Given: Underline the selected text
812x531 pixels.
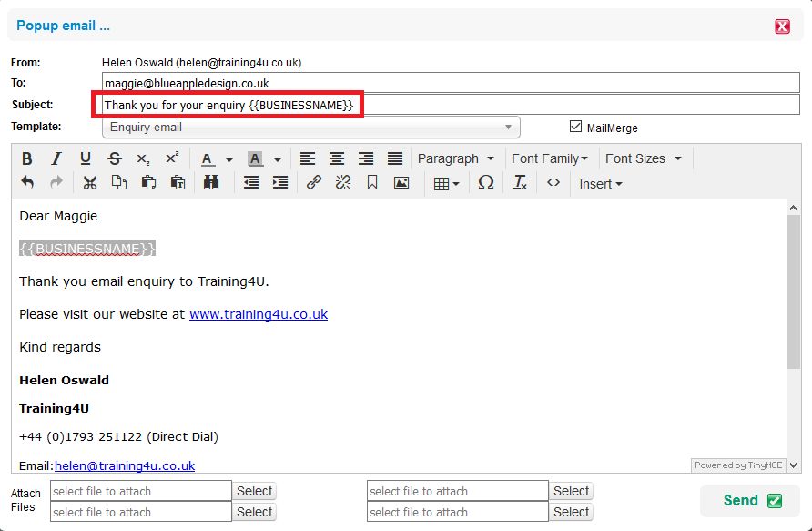Looking at the screenshot, I should 86,158.
